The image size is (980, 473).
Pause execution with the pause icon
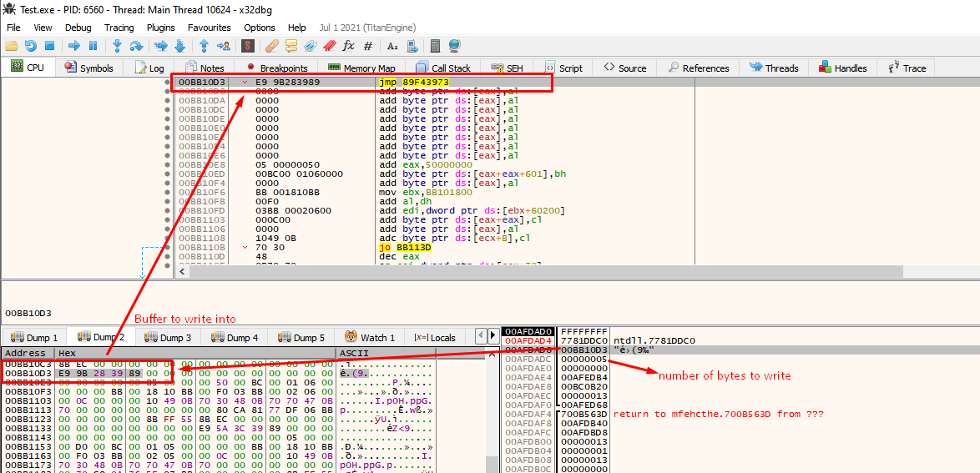click(x=93, y=46)
